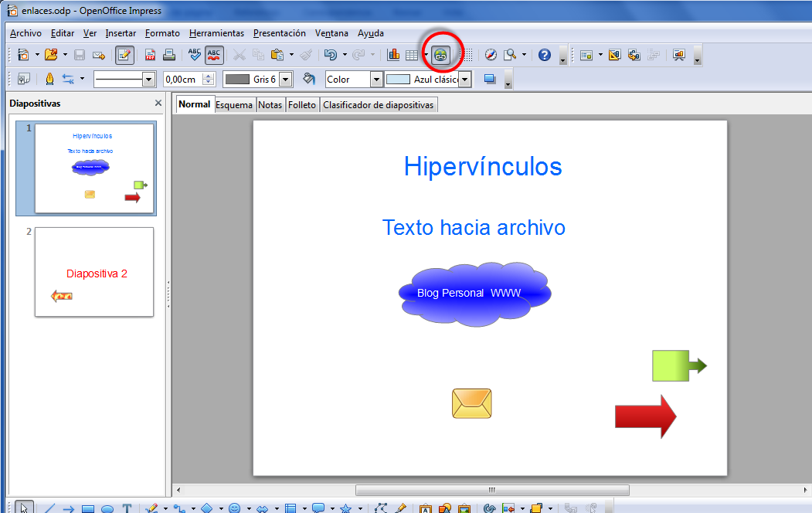
Task: Close the Diapositivas panel
Action: pos(158,103)
